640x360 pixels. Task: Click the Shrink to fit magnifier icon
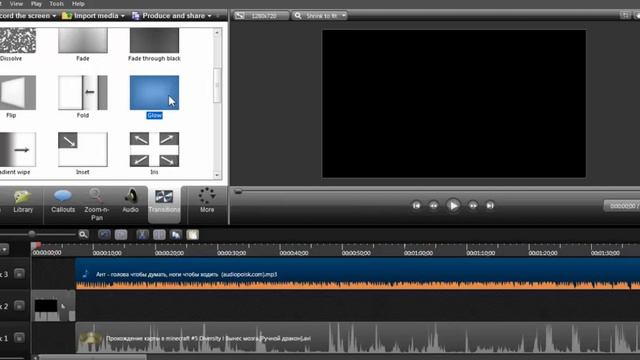pos(298,16)
